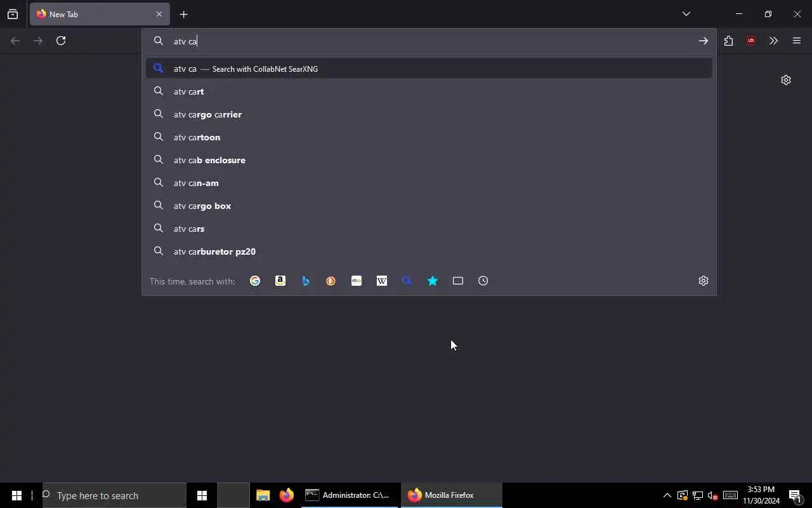Select the New Tab tab
812x508 pixels.
[x=99, y=14]
